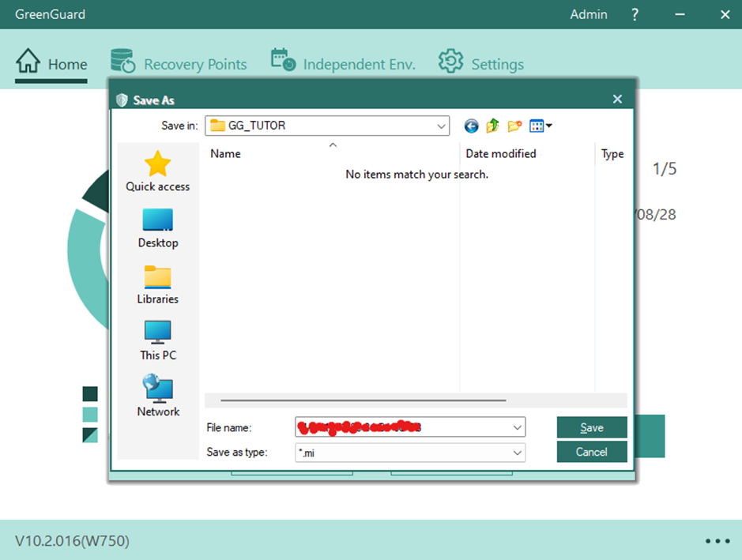
Task: Select Desktop in the places bar
Action: (x=158, y=227)
